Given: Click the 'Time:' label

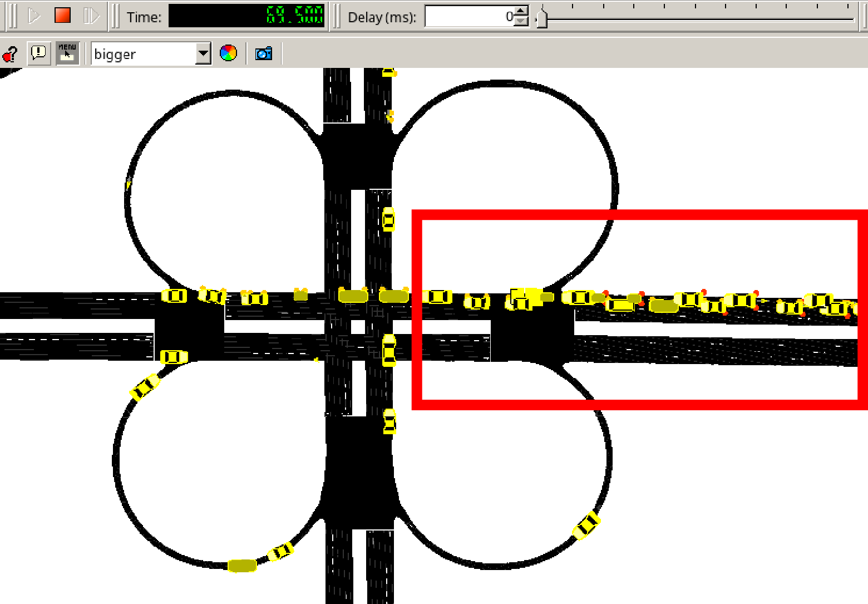Looking at the screenshot, I should 144,17.
